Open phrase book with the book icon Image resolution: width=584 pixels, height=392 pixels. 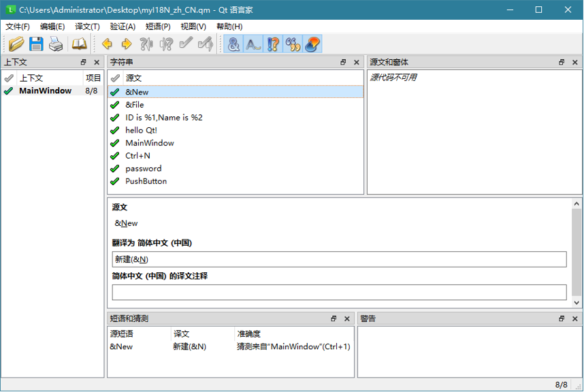click(79, 44)
